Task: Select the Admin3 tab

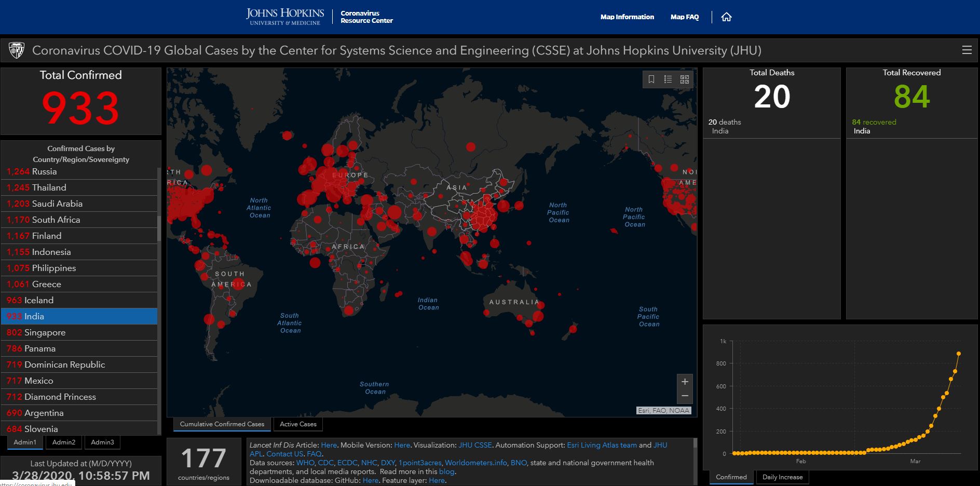Action: point(102,442)
